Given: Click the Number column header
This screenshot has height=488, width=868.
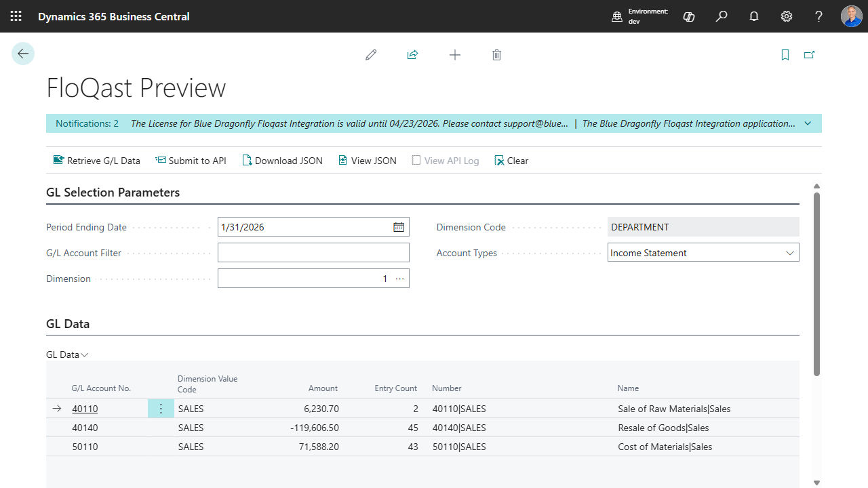Looking at the screenshot, I should click(447, 388).
